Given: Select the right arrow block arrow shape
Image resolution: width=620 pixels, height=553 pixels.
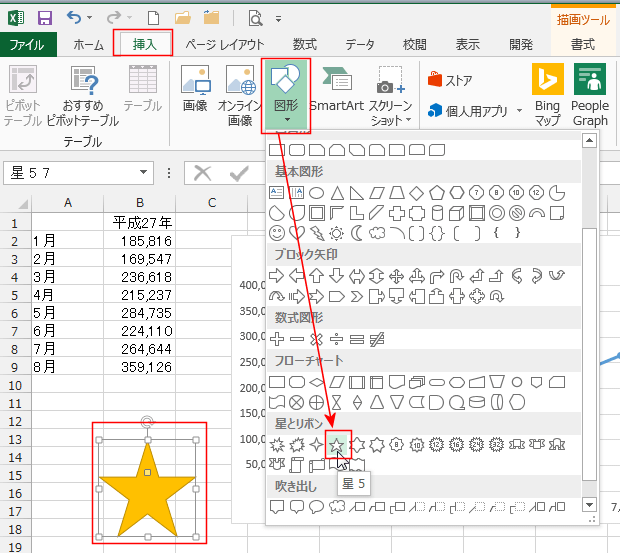Looking at the screenshot, I should pyautogui.click(x=277, y=275).
